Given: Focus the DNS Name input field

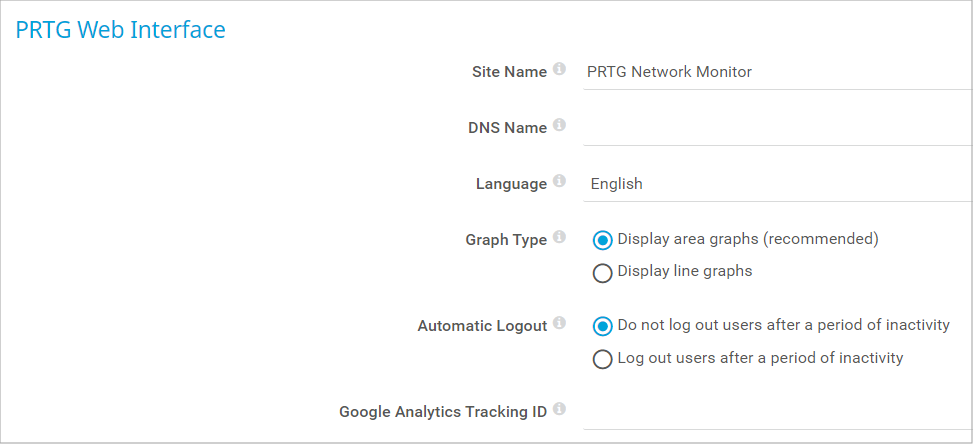Looking at the screenshot, I should point(775,128).
